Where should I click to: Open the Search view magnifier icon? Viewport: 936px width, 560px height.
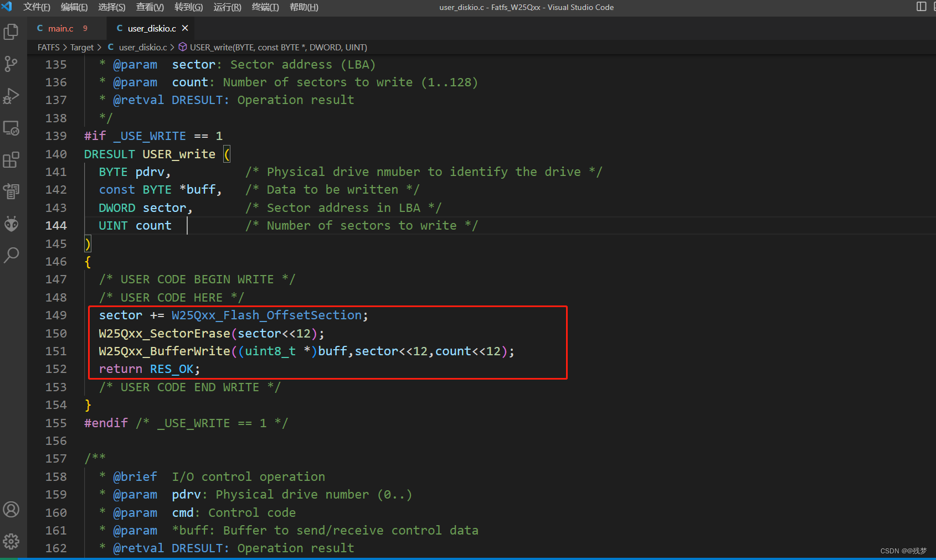coord(11,255)
